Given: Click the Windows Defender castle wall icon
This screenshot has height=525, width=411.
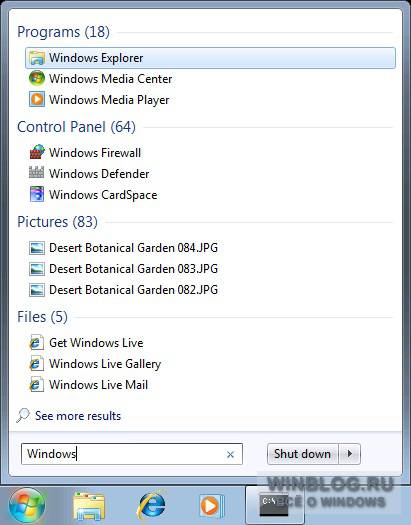Looking at the screenshot, I should coord(37,173).
